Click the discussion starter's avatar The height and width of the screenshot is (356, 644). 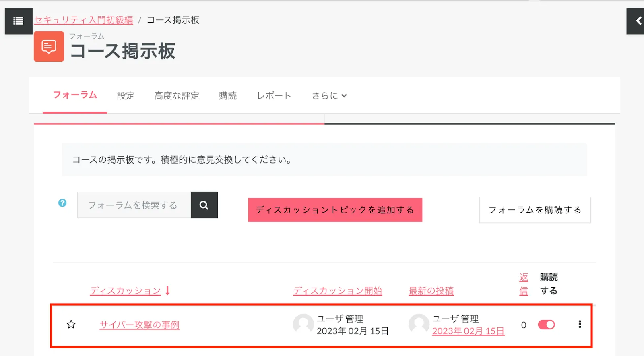[x=303, y=324]
